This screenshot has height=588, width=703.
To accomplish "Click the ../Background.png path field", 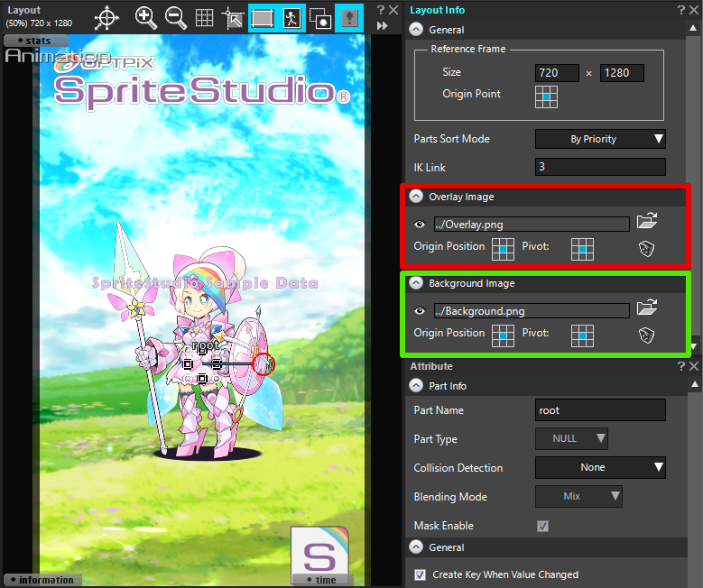I will pyautogui.click(x=532, y=310).
